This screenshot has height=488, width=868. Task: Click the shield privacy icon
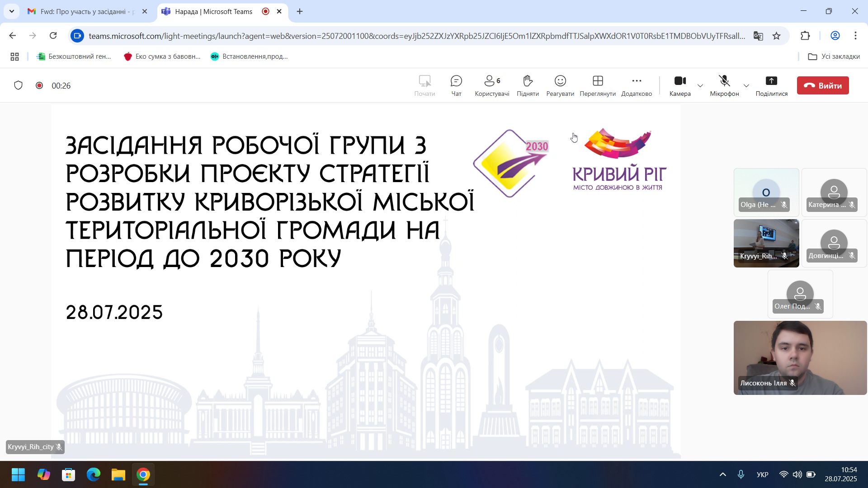pyautogui.click(x=18, y=85)
